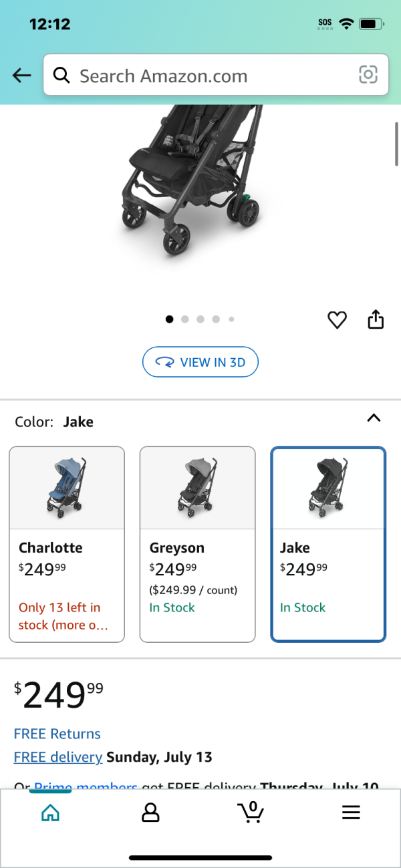401x868 pixels.
Task: Select the Jake color option
Action: pos(328,544)
